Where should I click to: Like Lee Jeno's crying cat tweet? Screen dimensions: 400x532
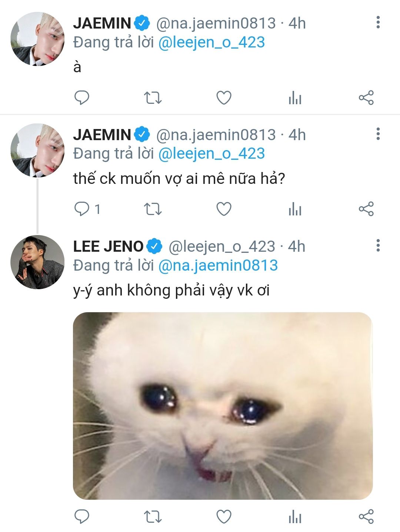pos(224,516)
